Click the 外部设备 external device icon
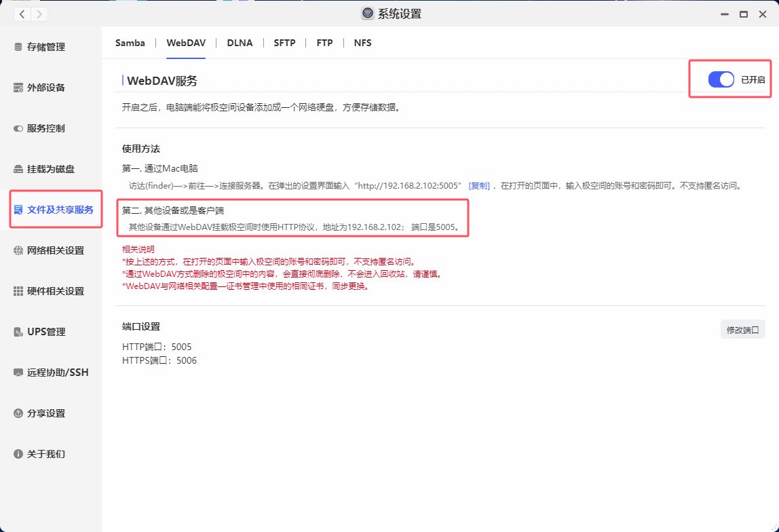This screenshot has width=779, height=532. click(x=18, y=88)
